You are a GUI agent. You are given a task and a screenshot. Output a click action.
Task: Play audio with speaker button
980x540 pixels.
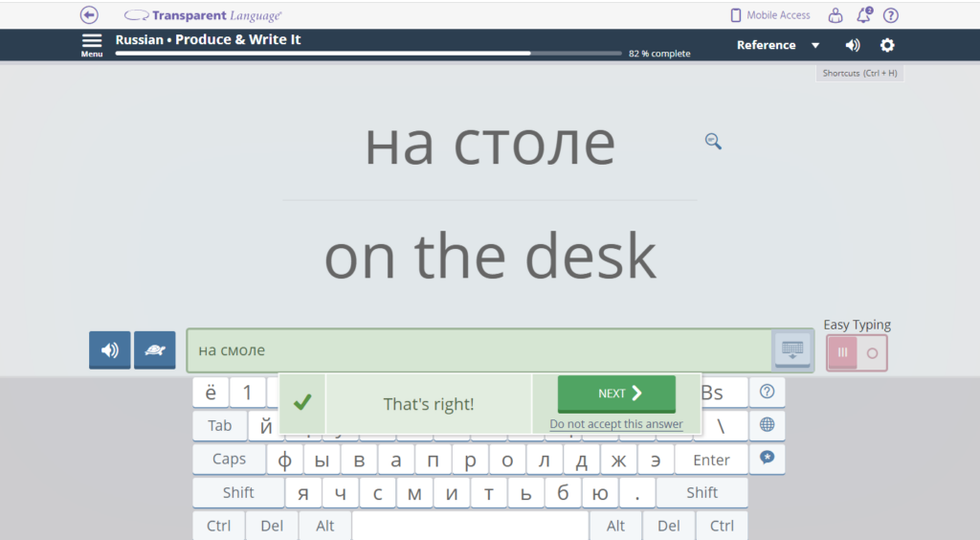pos(110,350)
